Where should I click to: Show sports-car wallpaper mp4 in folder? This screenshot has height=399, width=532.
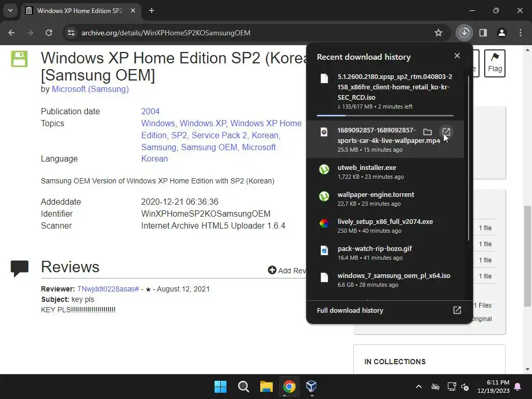click(x=428, y=132)
